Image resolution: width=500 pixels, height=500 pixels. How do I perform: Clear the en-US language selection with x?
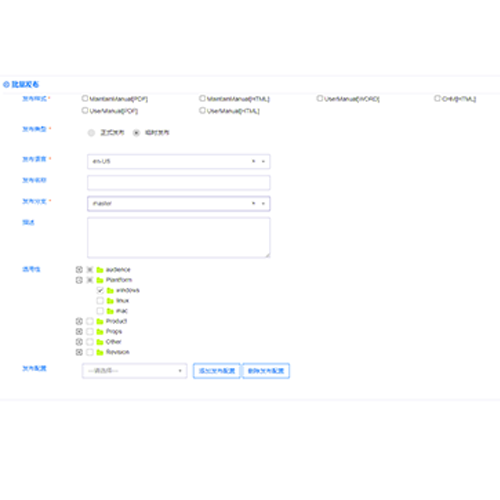(x=253, y=161)
